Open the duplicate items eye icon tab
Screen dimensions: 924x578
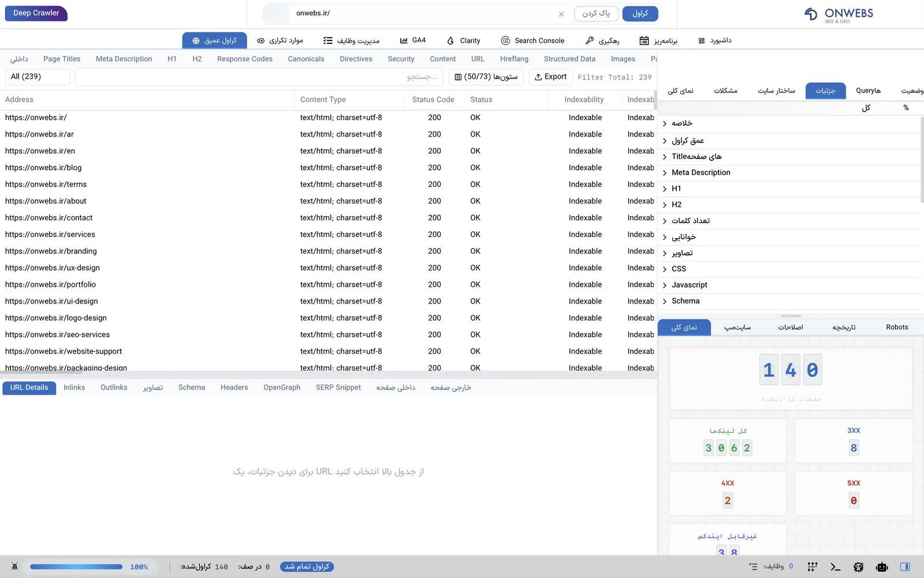(x=280, y=40)
